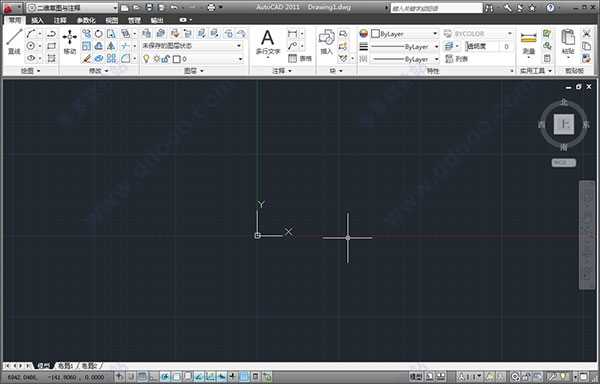Switch to the View (视图) ribbon tab
The height and width of the screenshot is (384, 600).
click(112, 20)
